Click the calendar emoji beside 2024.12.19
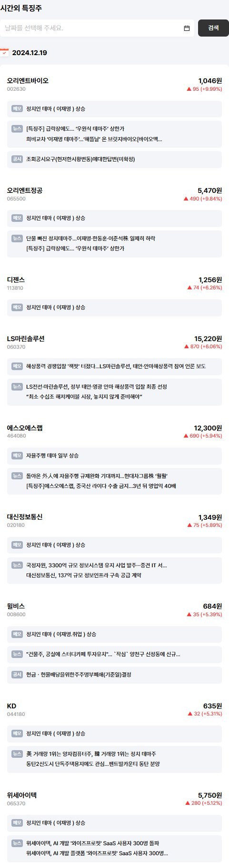This screenshot has height=868, width=229. 4,52
